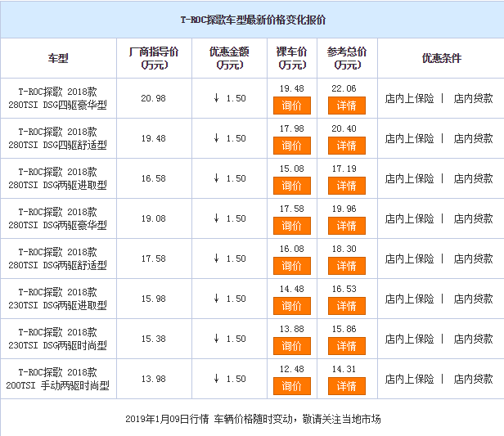
Task: Click 店内贷款 in the 200TSI 手动 row
Action: [x=473, y=379]
